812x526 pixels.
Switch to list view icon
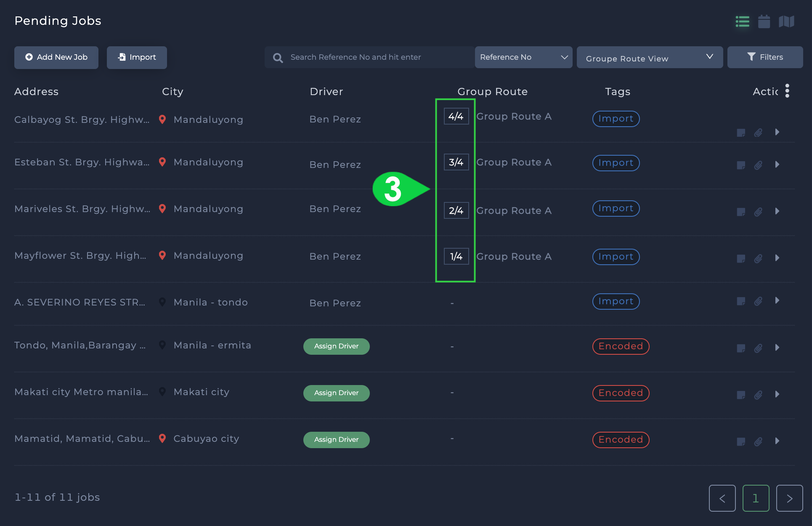(742, 21)
